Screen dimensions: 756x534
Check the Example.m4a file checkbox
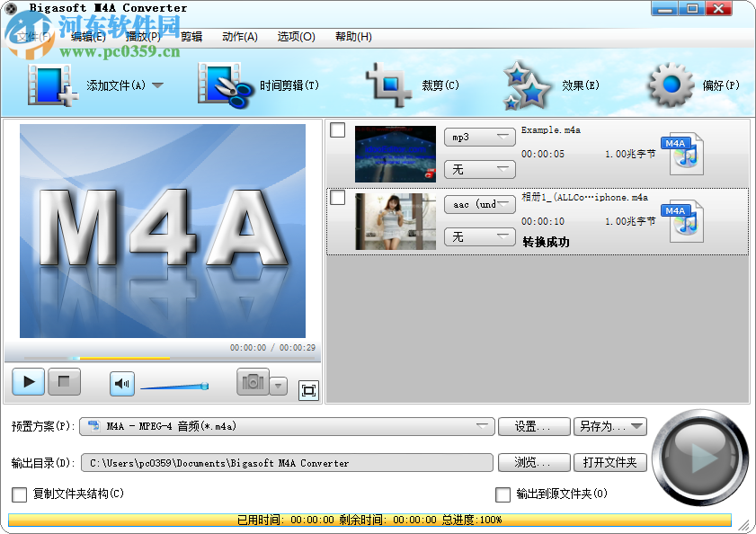point(337,130)
